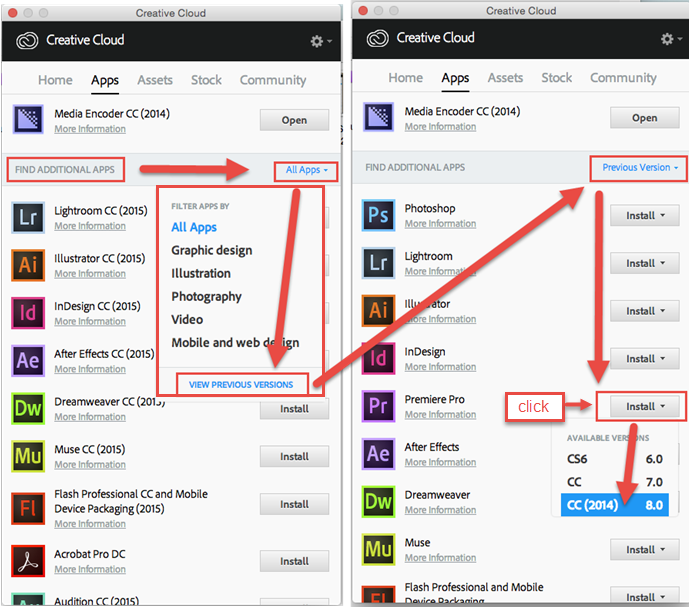Choose CS6 6.0 version

(614, 459)
